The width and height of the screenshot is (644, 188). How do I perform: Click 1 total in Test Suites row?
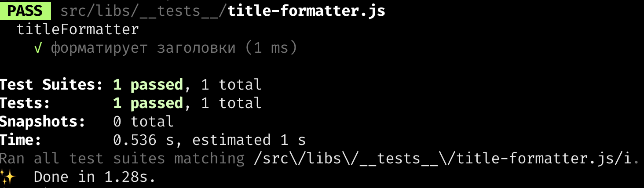point(231,84)
